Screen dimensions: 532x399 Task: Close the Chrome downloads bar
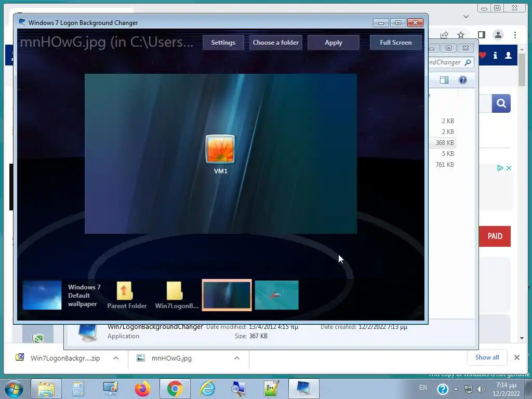click(517, 357)
